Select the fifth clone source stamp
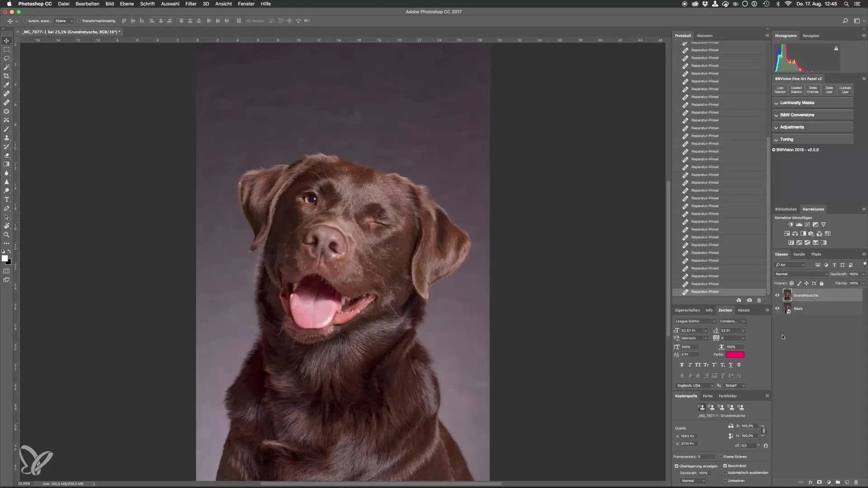Image resolution: width=868 pixels, height=488 pixels. pyautogui.click(x=741, y=407)
